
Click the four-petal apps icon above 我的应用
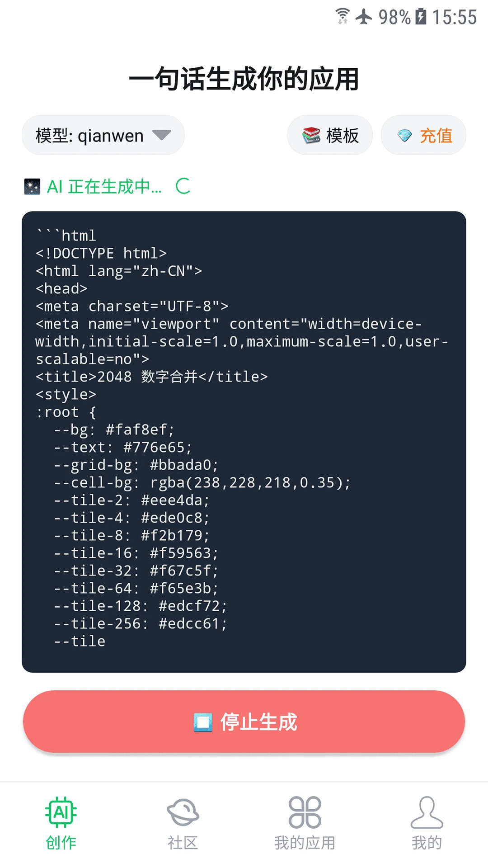[x=305, y=812]
